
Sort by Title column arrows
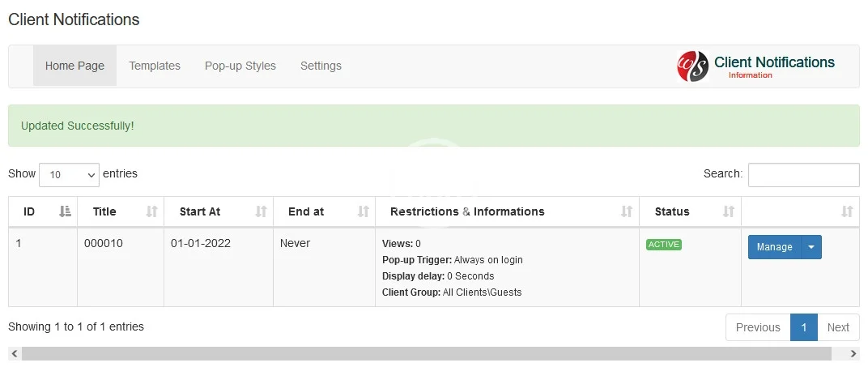[x=151, y=211]
